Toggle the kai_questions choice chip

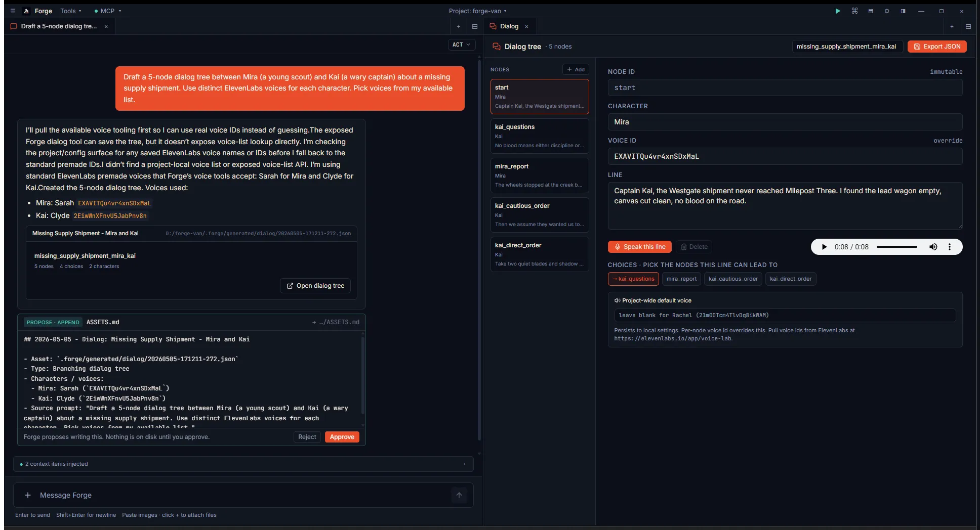click(633, 279)
